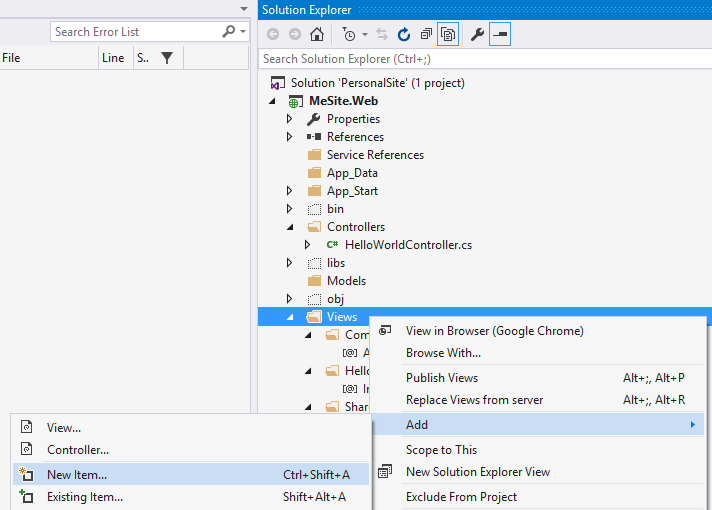712x510 pixels.
Task: Click the dotted bin folder icon
Action: tap(314, 209)
